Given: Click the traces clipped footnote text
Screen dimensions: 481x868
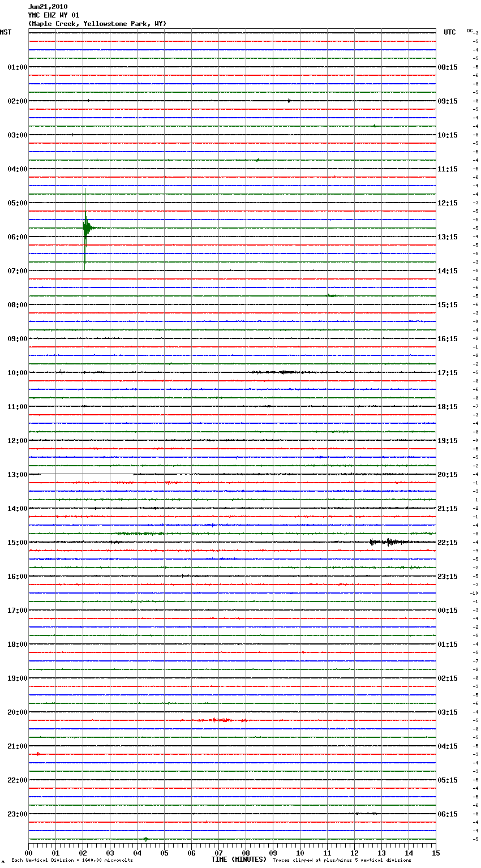Looking at the screenshot, I should 342,861.
